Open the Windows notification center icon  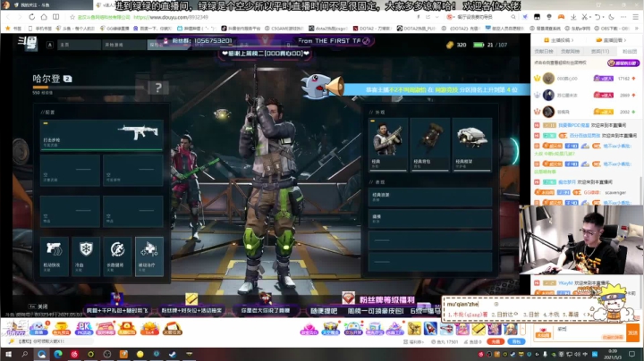point(632,354)
